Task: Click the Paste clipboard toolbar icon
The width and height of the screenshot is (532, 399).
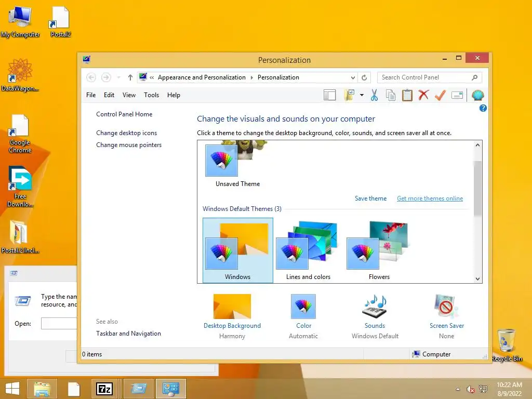Action: click(407, 96)
